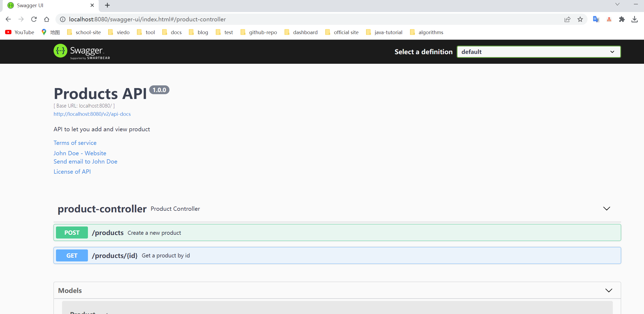The height and width of the screenshot is (314, 644).
Task: Open dashboard bookmark folder
Action: (301, 32)
